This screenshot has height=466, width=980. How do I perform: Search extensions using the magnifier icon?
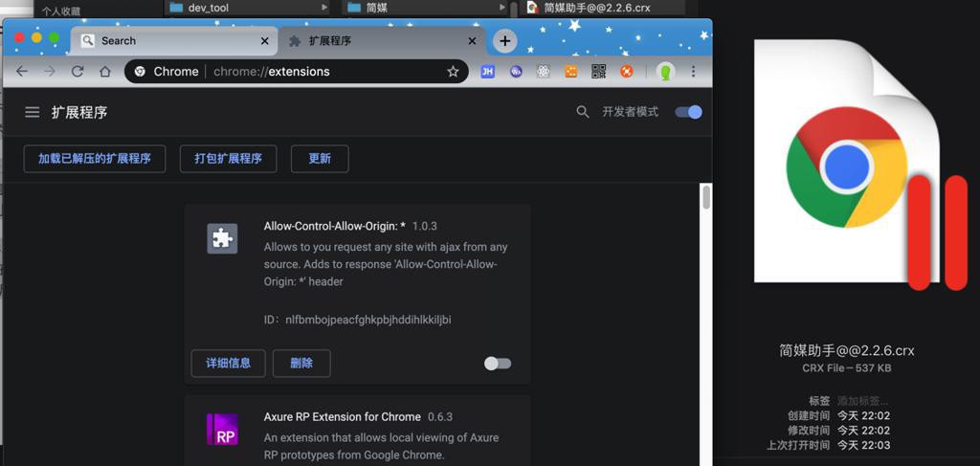coord(583,112)
